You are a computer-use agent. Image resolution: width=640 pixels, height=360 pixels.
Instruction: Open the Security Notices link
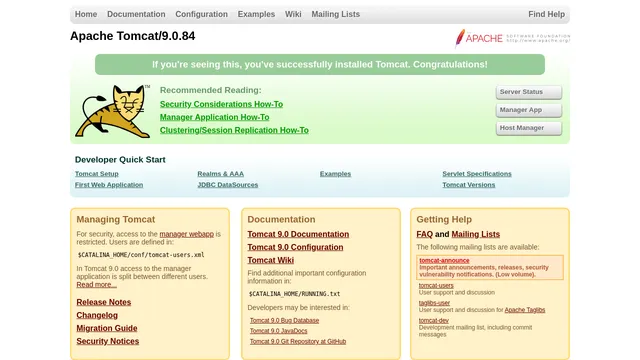point(108,341)
